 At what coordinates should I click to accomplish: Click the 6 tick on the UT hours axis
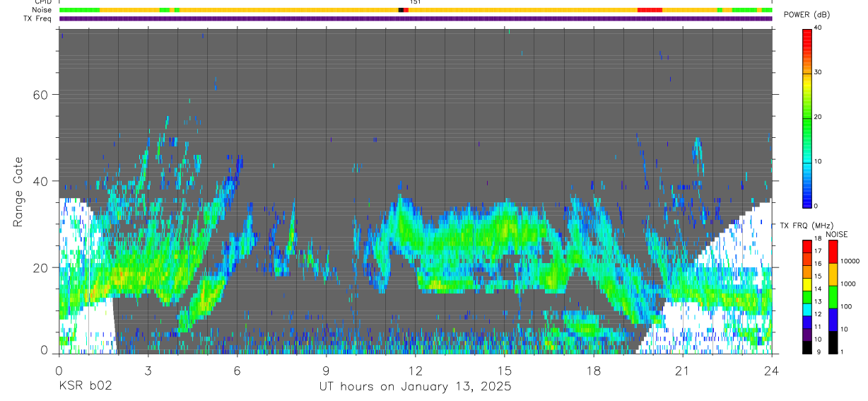(x=237, y=370)
